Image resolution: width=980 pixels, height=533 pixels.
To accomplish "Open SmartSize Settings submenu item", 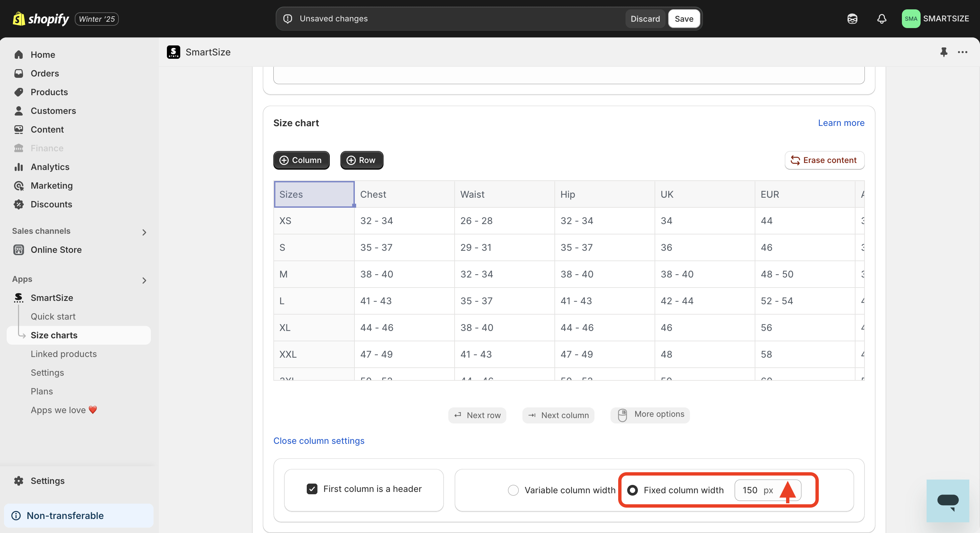I will [x=47, y=372].
